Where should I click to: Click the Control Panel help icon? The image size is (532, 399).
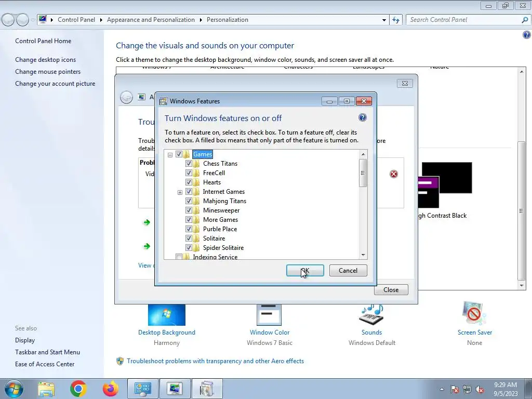pyautogui.click(x=527, y=35)
